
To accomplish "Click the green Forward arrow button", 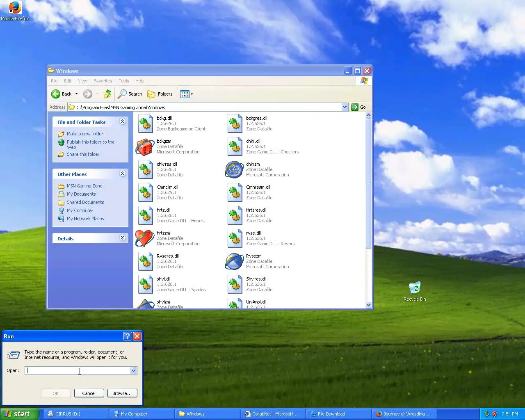I will point(88,94).
